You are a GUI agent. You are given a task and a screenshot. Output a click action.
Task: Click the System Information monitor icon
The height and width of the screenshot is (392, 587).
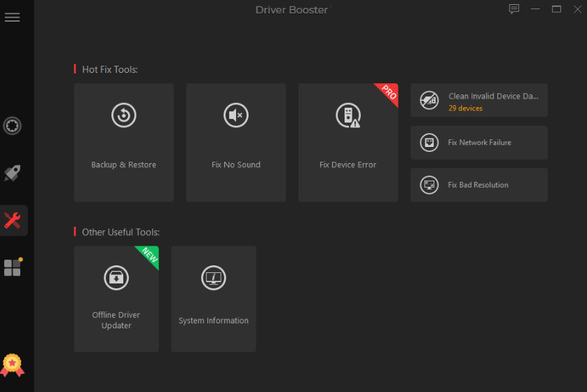click(214, 278)
